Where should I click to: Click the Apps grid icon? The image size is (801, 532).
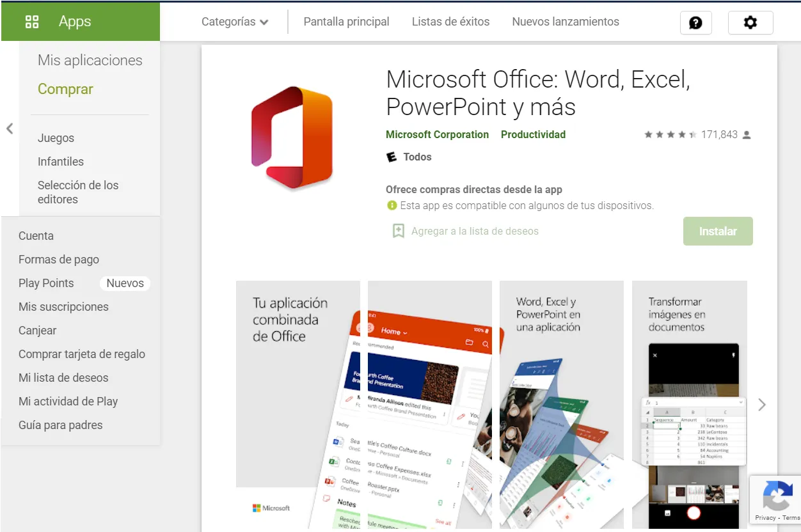[x=32, y=22]
